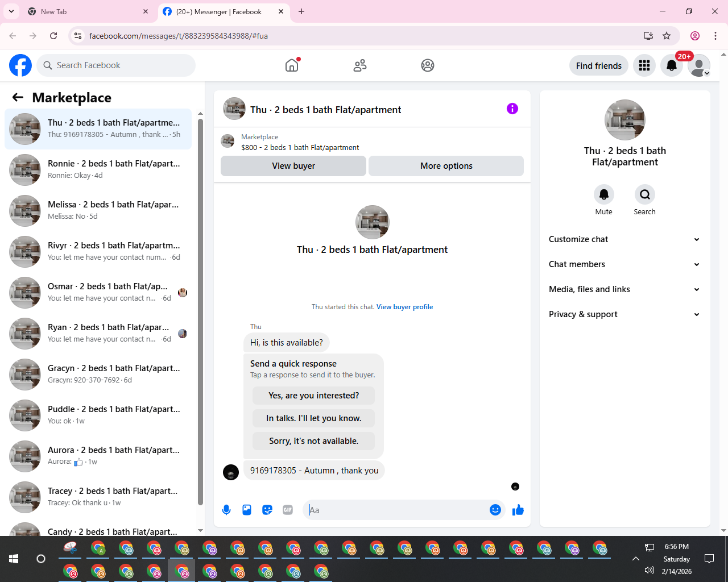Send a voice clip microphone icon
The height and width of the screenshot is (582, 728).
(x=226, y=510)
